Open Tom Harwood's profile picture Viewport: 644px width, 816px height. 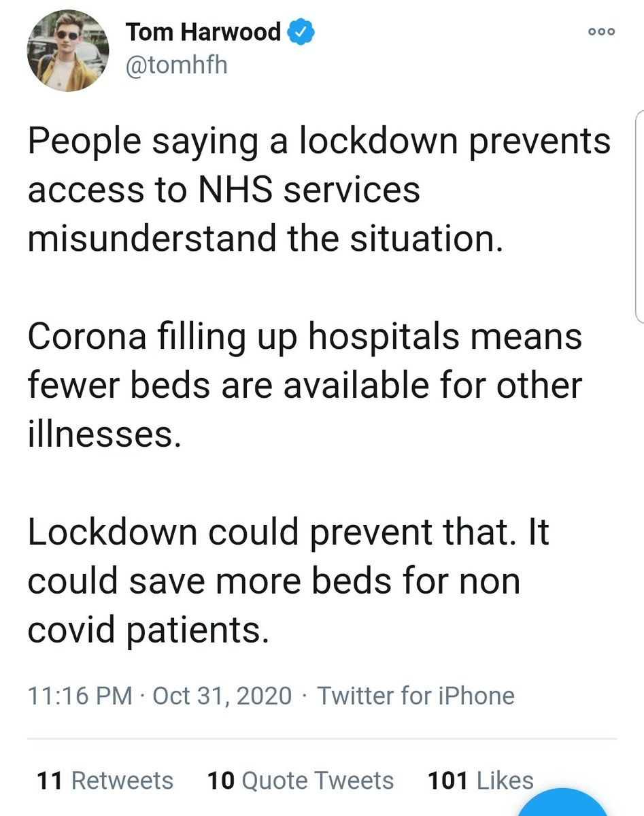tap(68, 50)
